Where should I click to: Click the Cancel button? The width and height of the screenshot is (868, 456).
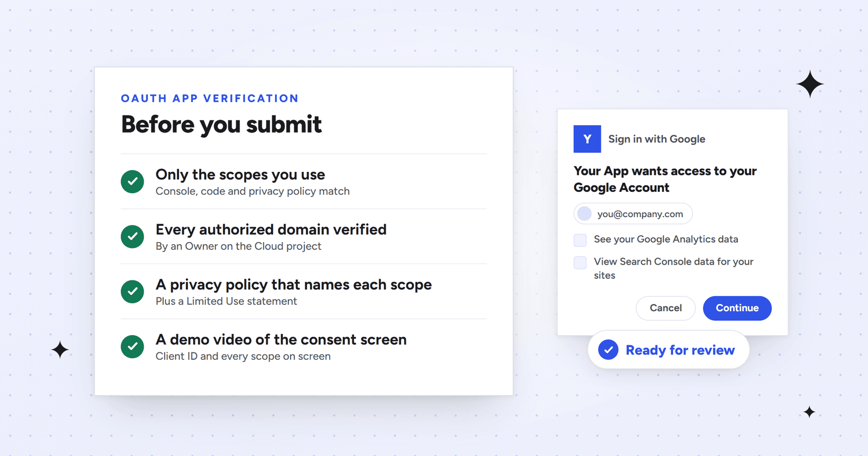(x=665, y=308)
